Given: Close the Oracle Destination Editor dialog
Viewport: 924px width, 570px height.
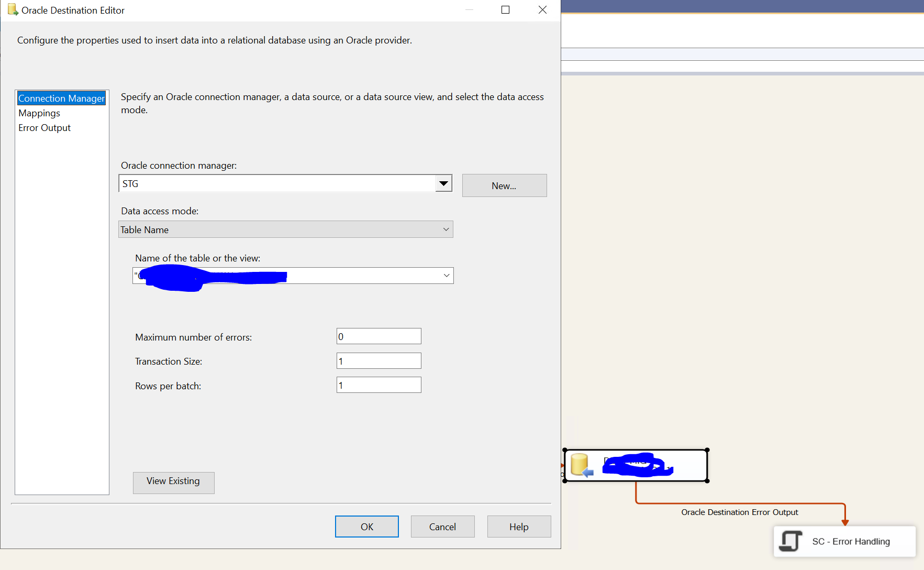Looking at the screenshot, I should pos(543,10).
